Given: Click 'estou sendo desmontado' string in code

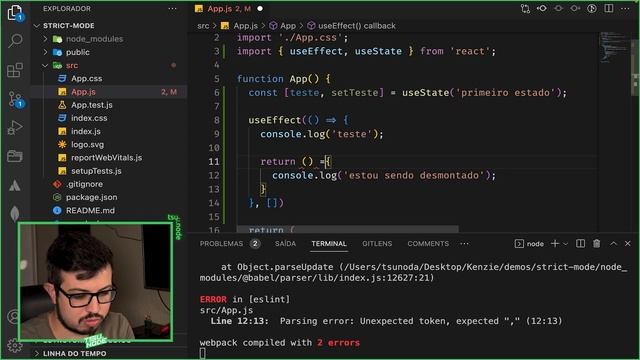Looking at the screenshot, I should (x=414, y=176).
